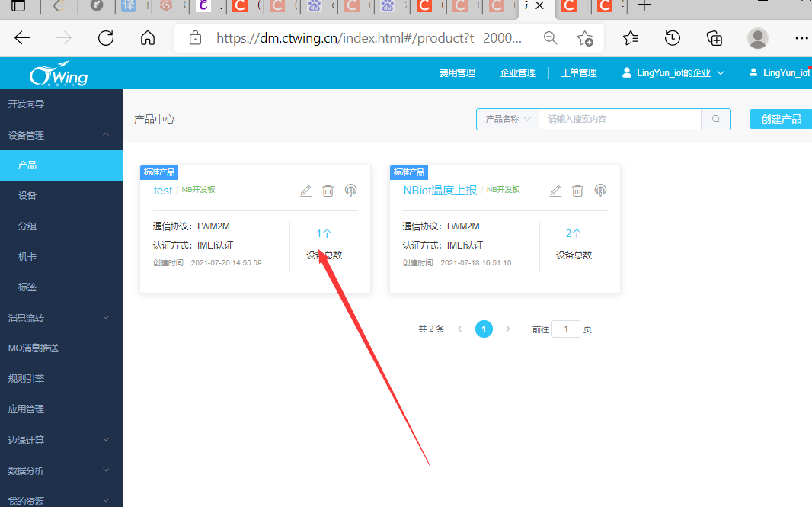
Task: Click the 前往 page number input
Action: click(x=565, y=329)
